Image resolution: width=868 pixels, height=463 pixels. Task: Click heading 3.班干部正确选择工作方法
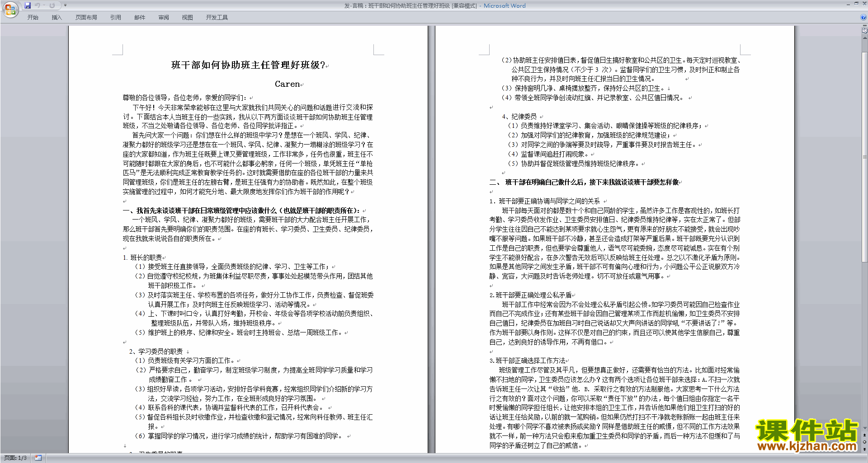[528, 361]
